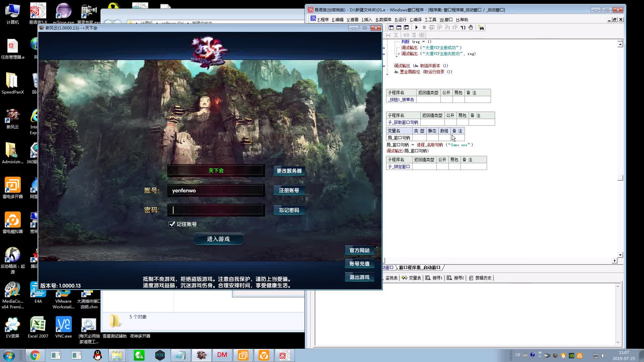Click the Windows Start button

pyautogui.click(x=9, y=355)
